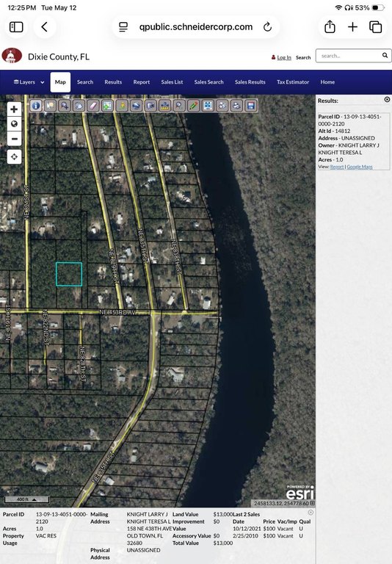Select the zoom-in magnifier tool
Image resolution: width=392 pixels, height=564 pixels.
point(65,106)
